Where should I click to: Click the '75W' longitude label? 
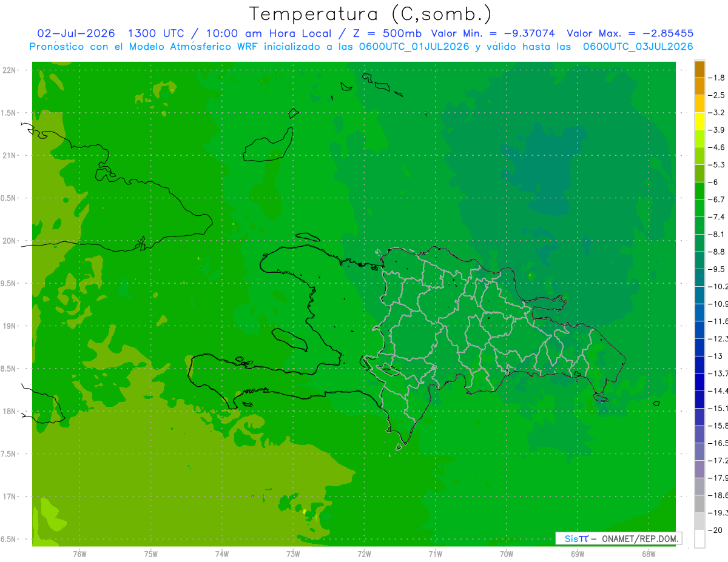click(x=150, y=554)
